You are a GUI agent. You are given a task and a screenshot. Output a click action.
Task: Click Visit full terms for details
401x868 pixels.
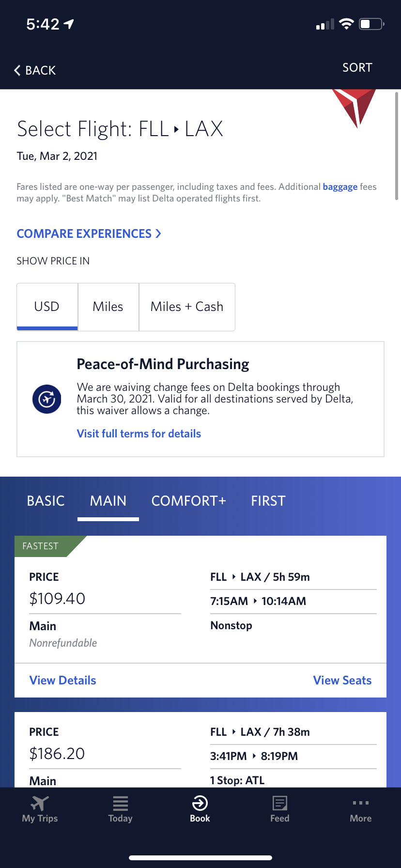tap(139, 434)
